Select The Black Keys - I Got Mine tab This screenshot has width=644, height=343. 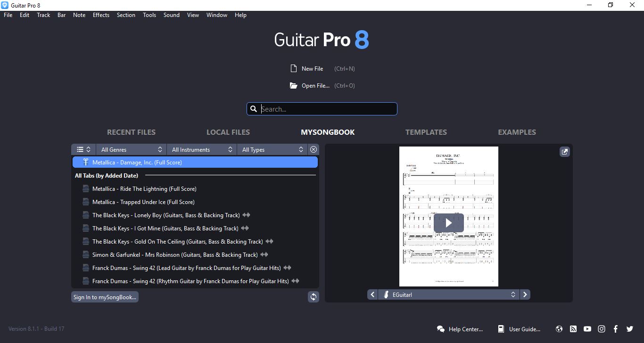[x=195, y=228]
